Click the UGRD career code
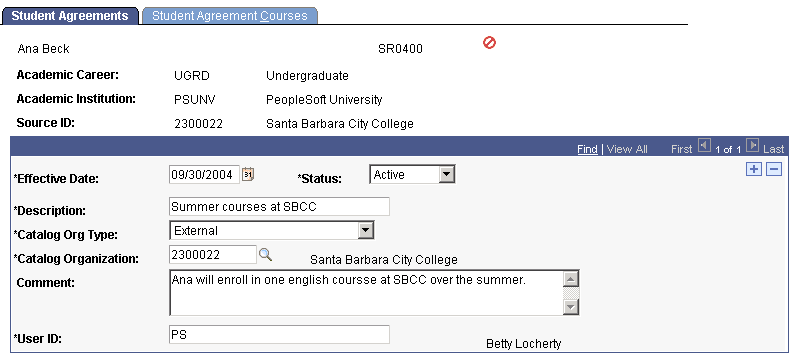The width and height of the screenshot is (795, 364). [x=192, y=76]
